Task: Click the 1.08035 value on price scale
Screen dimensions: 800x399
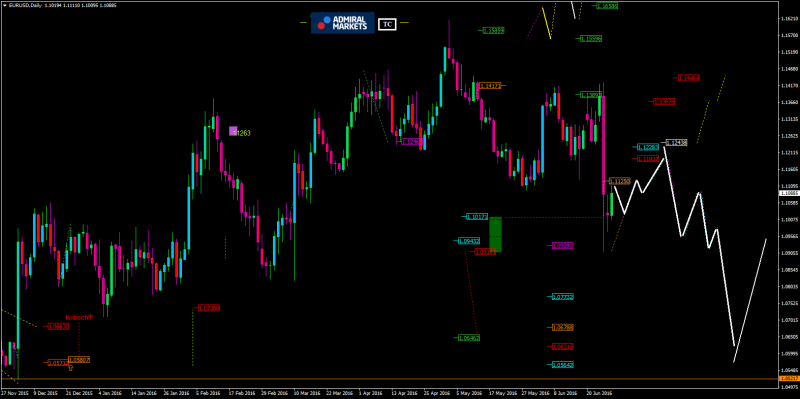Action: [x=789, y=287]
